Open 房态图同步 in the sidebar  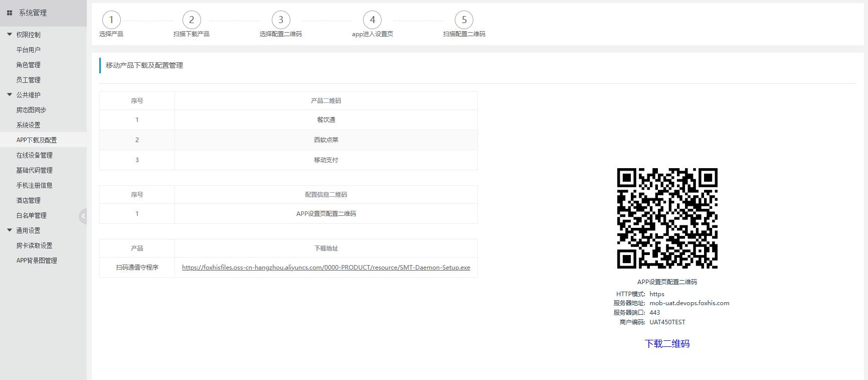31,110
